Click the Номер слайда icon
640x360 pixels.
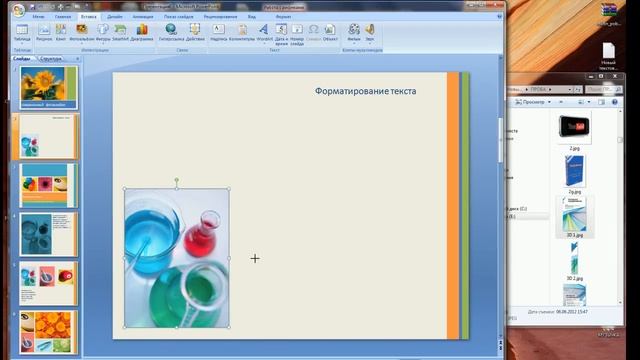297,34
